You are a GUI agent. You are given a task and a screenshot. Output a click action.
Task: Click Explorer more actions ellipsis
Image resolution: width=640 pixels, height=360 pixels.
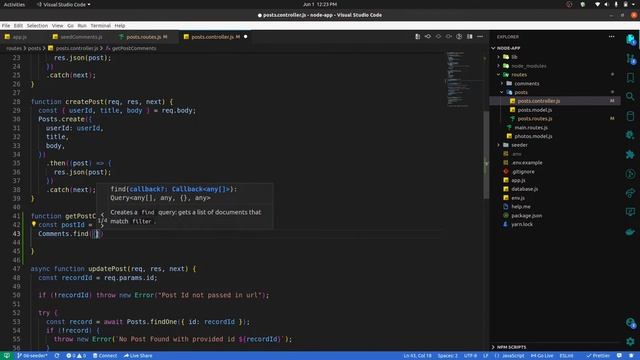(611, 37)
